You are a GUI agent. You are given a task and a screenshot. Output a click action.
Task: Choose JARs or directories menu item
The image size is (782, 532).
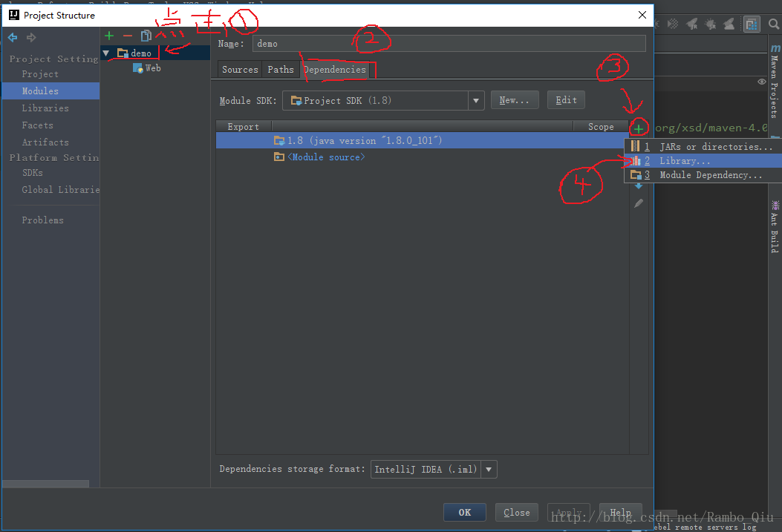[x=703, y=146]
